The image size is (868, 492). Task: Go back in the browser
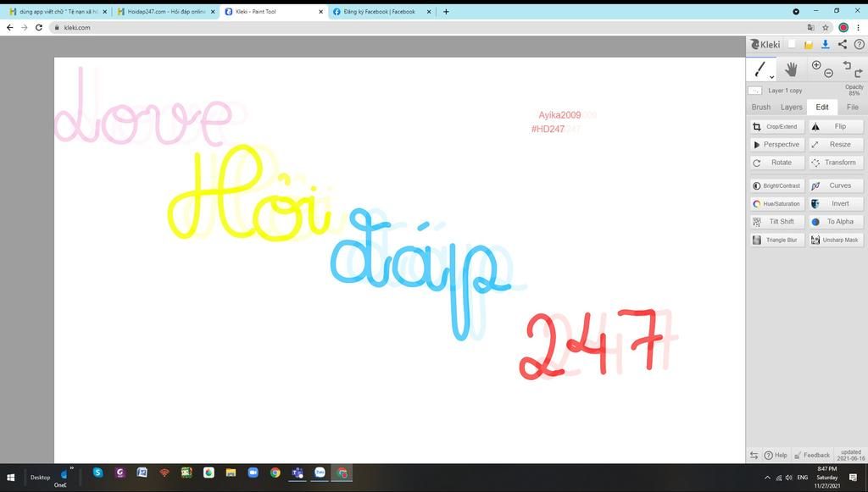click(x=10, y=28)
